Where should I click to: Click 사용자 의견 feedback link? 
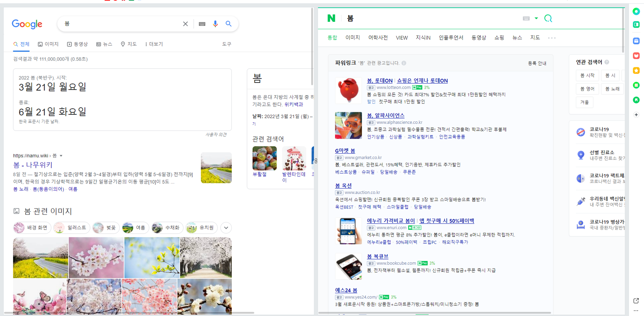point(216,135)
